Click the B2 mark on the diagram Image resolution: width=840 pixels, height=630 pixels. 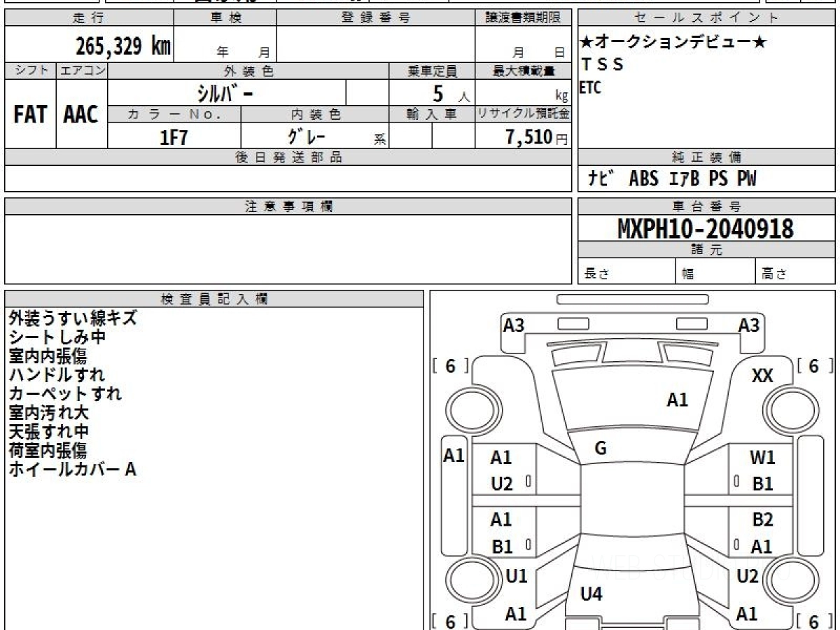pos(762,519)
